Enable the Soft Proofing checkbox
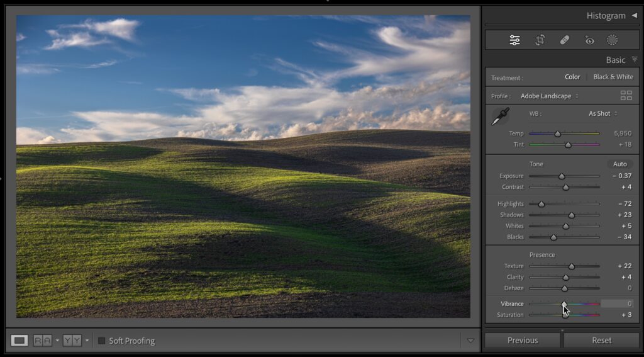Viewport: 644px width, 357px height. click(101, 341)
